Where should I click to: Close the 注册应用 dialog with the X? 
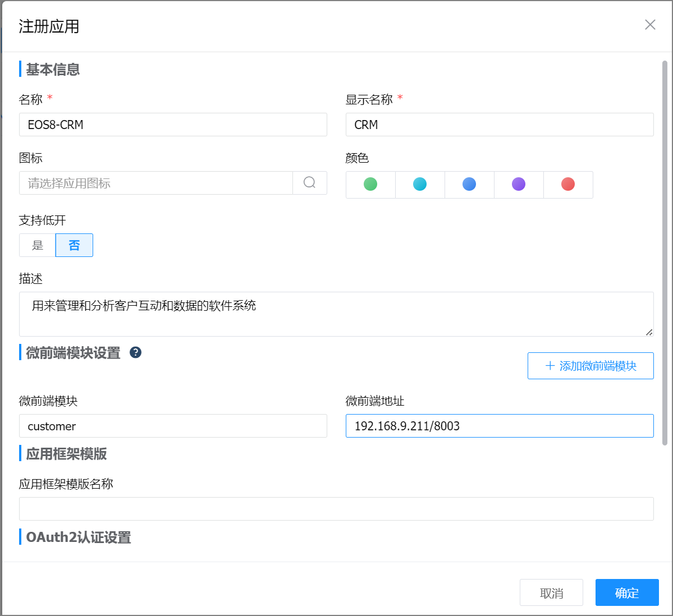coord(650,25)
